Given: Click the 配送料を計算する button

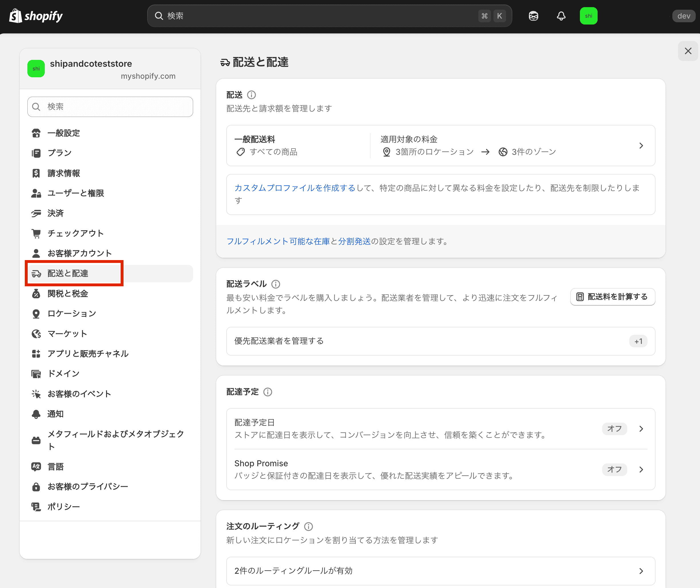Looking at the screenshot, I should point(612,297).
